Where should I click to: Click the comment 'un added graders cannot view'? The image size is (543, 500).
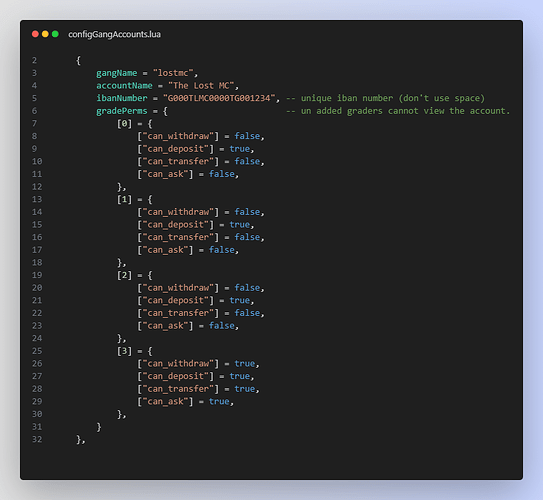pyautogui.click(x=398, y=111)
